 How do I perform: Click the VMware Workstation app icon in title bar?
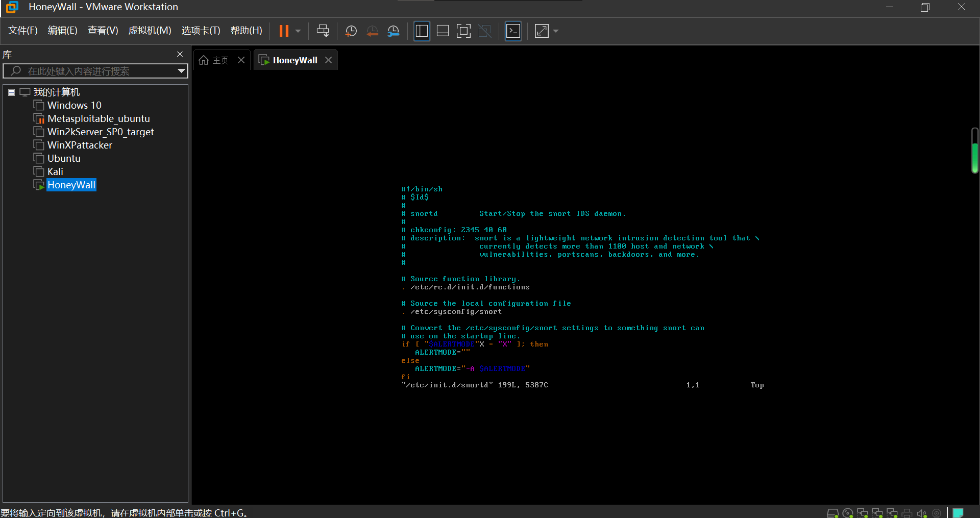tap(12, 7)
